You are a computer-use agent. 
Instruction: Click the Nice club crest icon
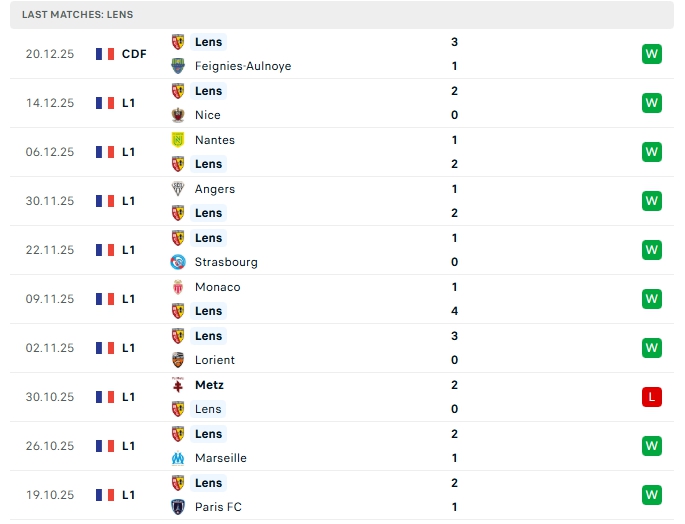178,115
